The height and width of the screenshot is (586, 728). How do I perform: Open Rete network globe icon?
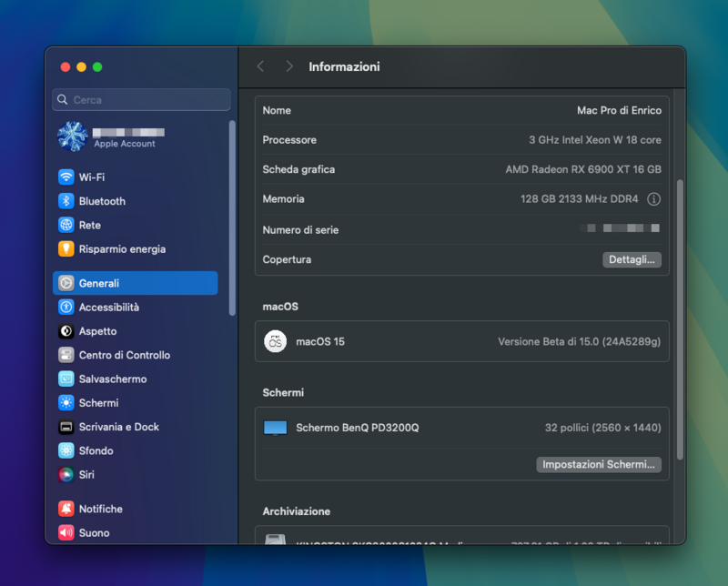point(66,225)
